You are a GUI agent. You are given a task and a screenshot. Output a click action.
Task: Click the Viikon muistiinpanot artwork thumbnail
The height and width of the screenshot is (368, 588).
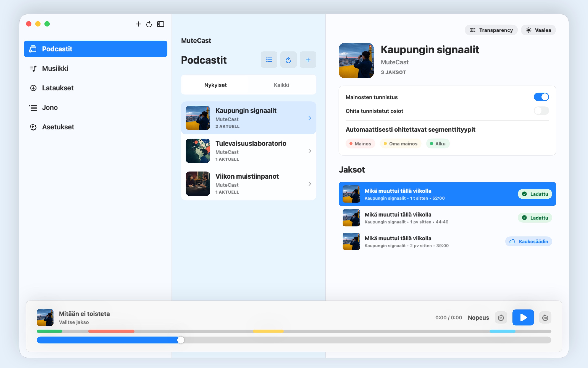click(x=198, y=184)
